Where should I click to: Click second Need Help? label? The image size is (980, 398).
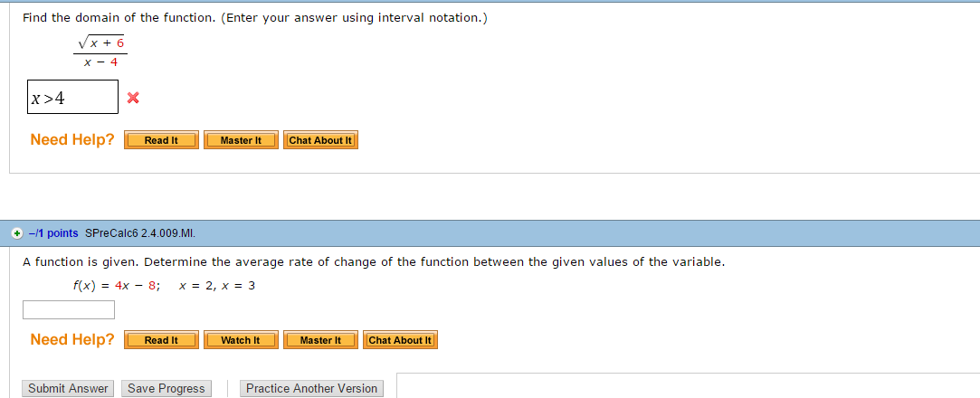pyautogui.click(x=72, y=339)
